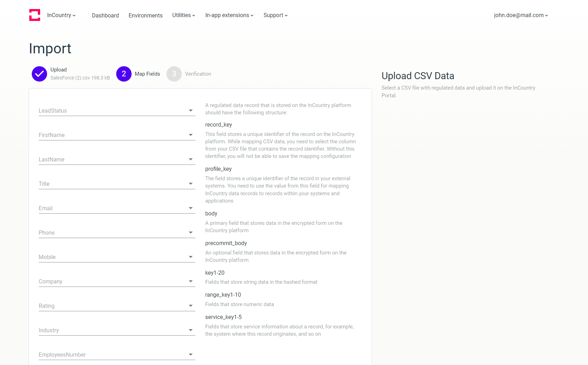Open the Phone field mapping dropdown
The height and width of the screenshot is (365, 588).
point(117,233)
